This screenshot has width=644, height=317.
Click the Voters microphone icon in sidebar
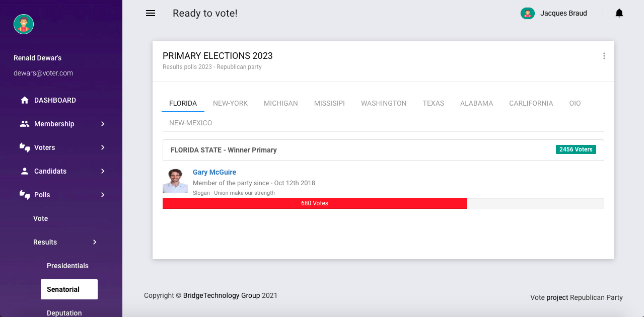(x=24, y=147)
